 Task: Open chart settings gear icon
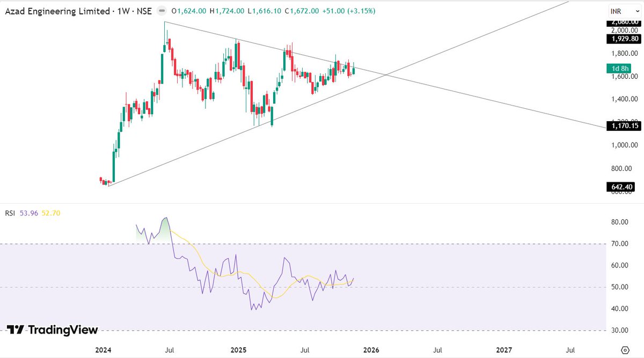625,350
